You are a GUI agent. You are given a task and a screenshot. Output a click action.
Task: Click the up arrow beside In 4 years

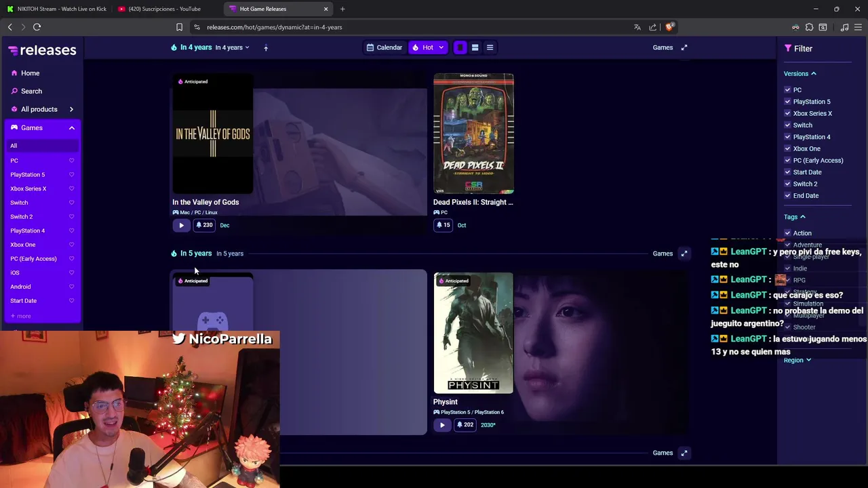(266, 47)
